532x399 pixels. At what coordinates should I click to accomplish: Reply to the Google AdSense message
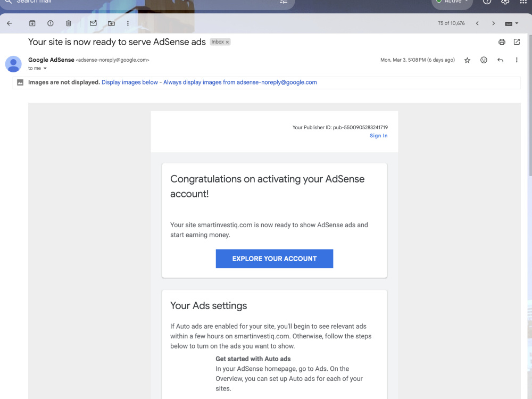(501, 60)
